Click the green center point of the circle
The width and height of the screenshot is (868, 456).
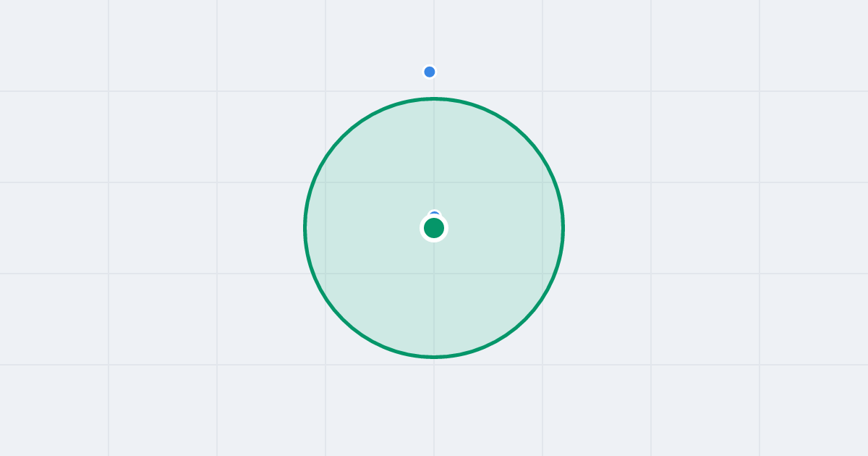pyautogui.click(x=434, y=228)
